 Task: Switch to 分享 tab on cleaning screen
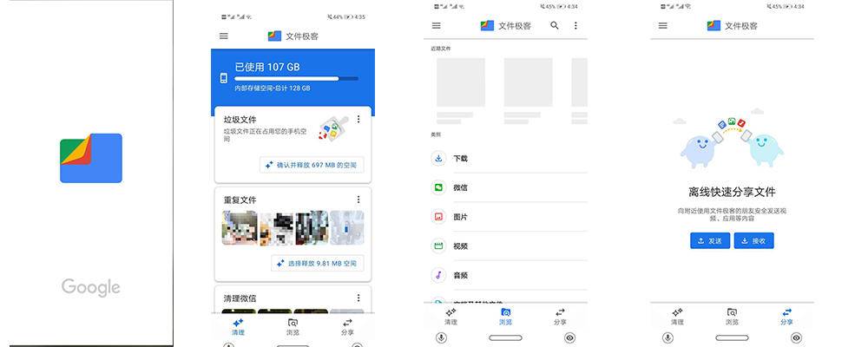tap(348, 327)
